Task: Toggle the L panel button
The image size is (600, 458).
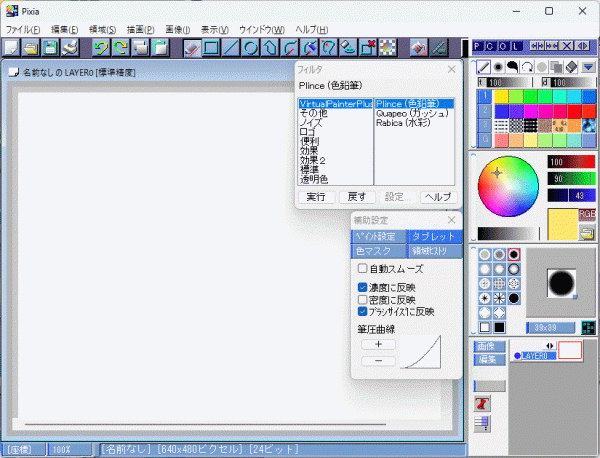Action: click(x=516, y=46)
